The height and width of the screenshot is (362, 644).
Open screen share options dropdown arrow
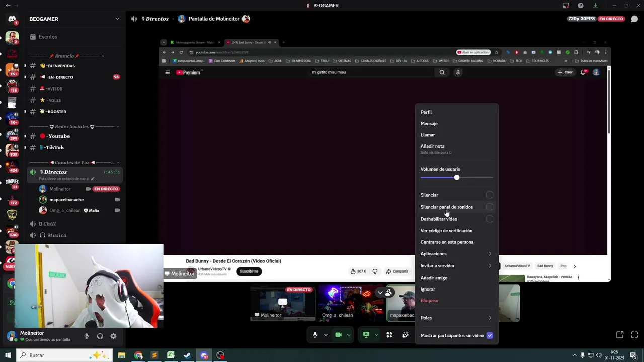click(376, 335)
